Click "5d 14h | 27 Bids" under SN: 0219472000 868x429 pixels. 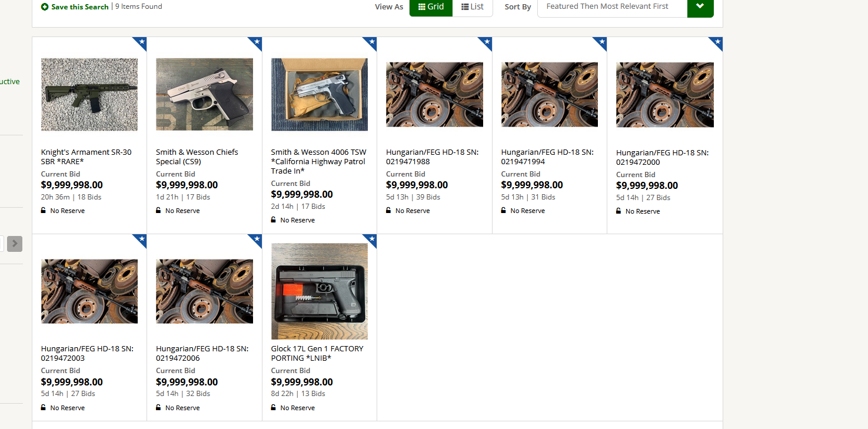643,198
